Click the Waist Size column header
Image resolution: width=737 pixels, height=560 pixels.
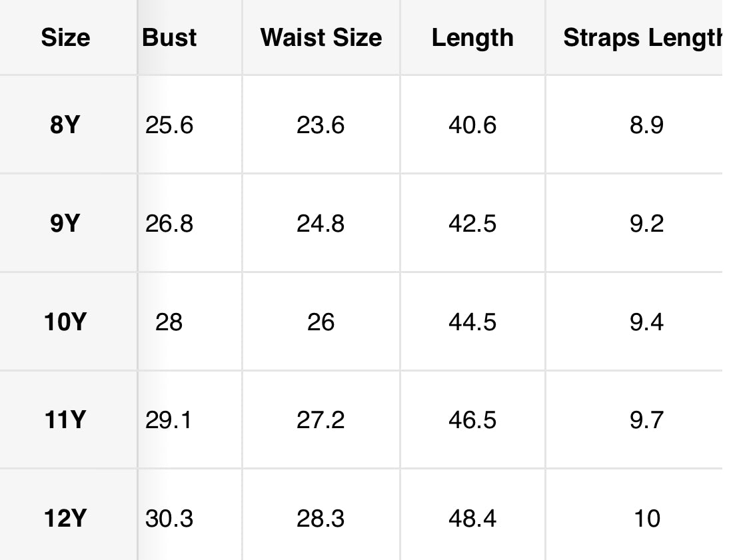(x=321, y=37)
